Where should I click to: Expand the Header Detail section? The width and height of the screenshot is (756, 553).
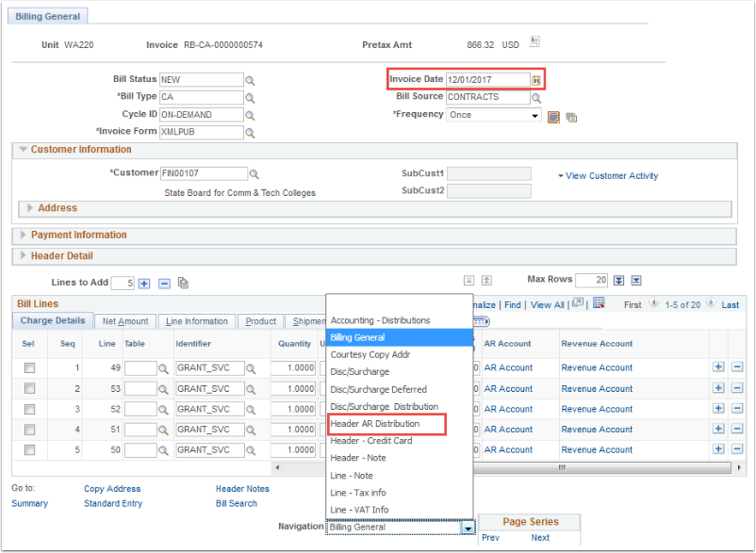(23, 256)
